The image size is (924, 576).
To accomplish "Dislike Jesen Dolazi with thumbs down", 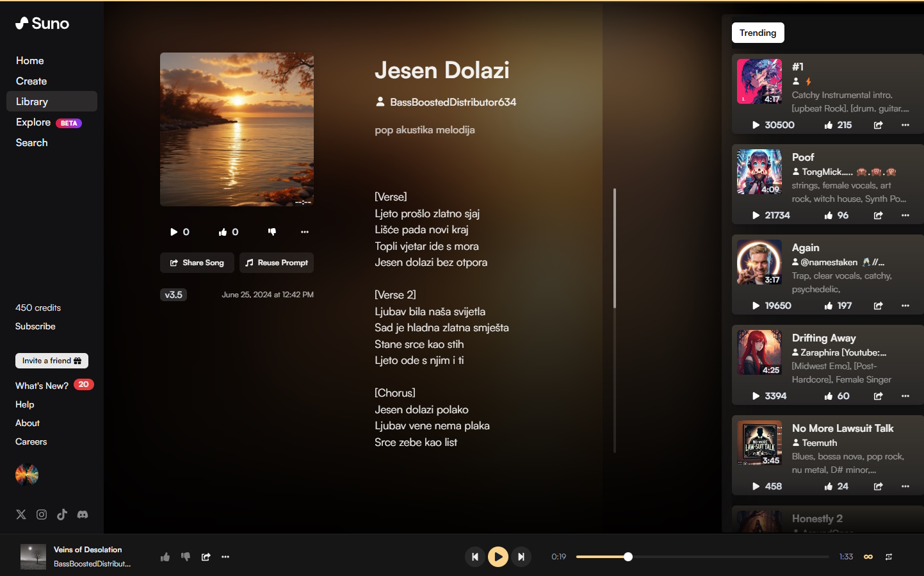I will point(272,232).
